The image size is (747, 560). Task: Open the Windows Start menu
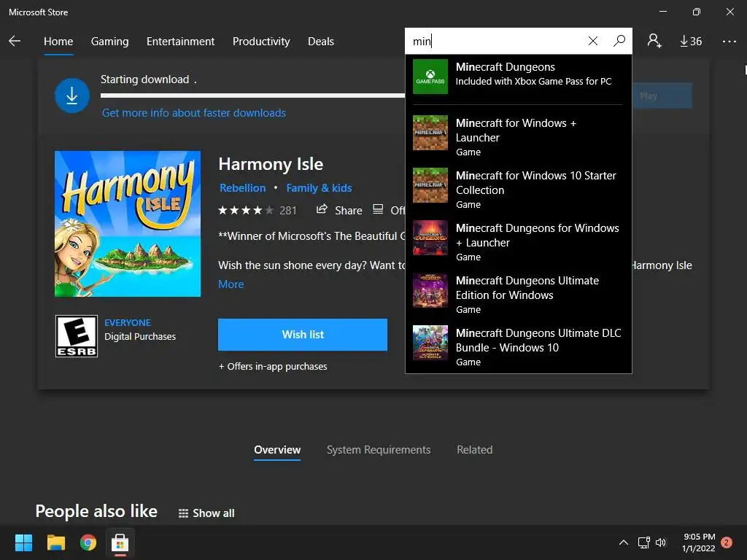pyautogui.click(x=23, y=542)
